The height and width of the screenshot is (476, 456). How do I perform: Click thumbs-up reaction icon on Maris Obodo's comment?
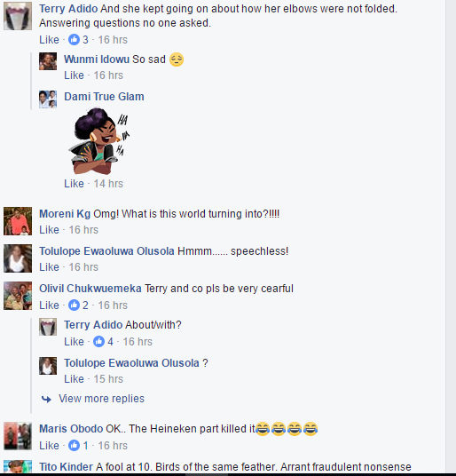pos(74,445)
